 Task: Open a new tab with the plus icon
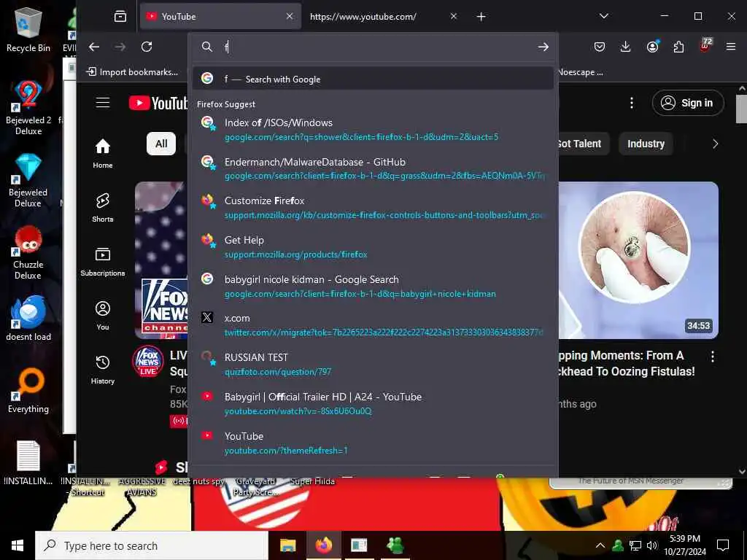point(481,17)
